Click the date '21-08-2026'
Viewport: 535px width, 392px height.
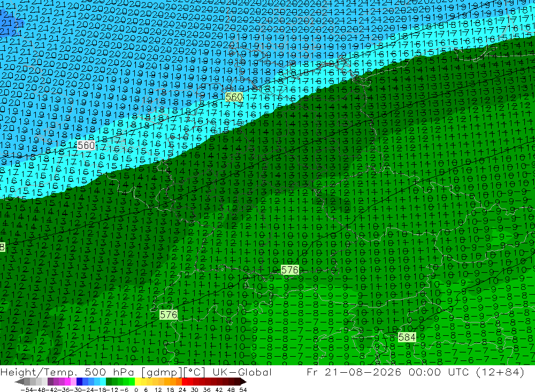coord(363,372)
